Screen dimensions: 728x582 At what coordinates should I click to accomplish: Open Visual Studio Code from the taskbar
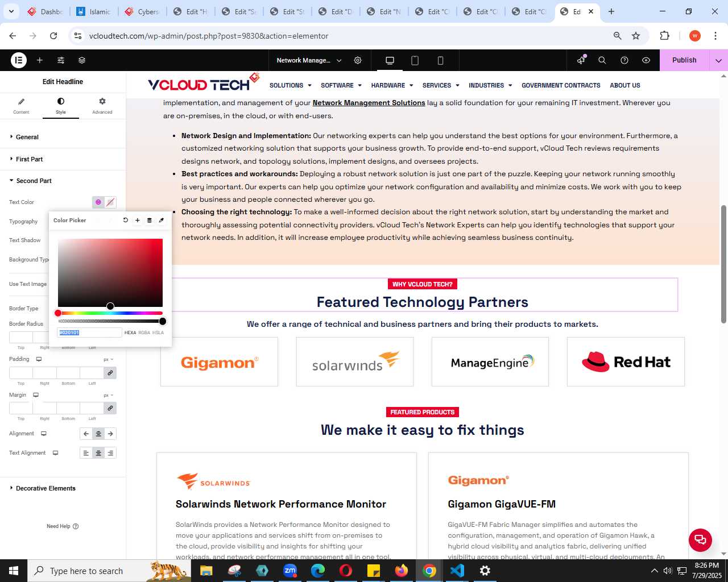coord(457,571)
